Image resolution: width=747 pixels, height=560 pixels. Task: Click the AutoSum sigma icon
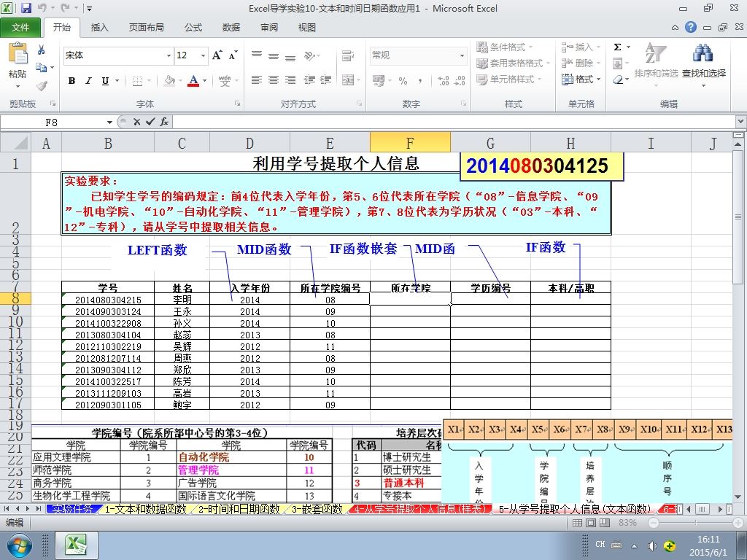(617, 47)
